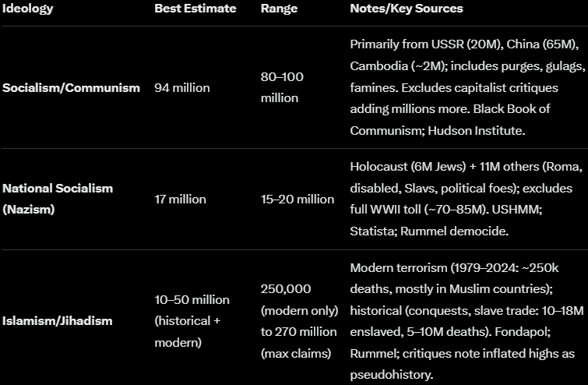
Task: Click the Range column header
Action: (x=279, y=9)
